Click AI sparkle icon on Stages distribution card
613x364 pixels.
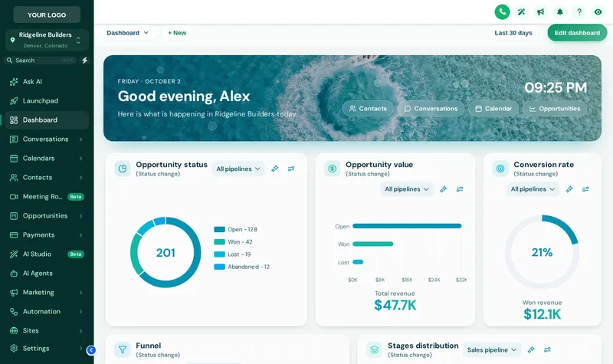[x=531, y=349]
